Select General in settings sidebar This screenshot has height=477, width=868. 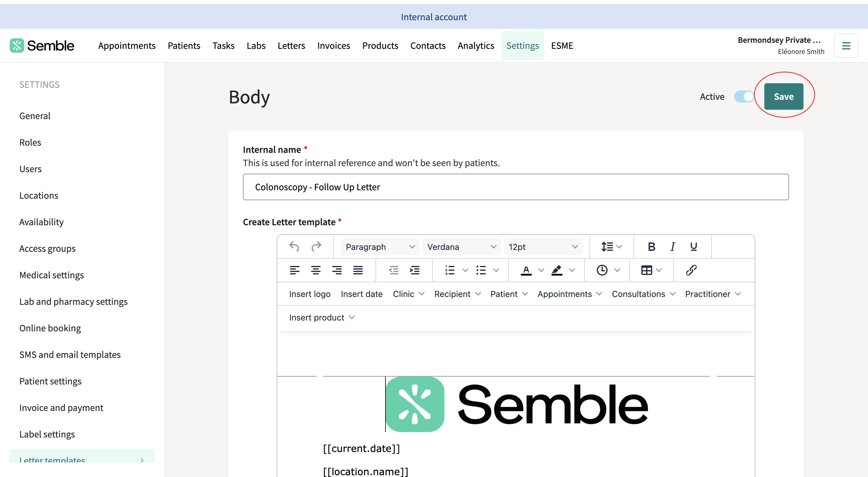click(35, 115)
